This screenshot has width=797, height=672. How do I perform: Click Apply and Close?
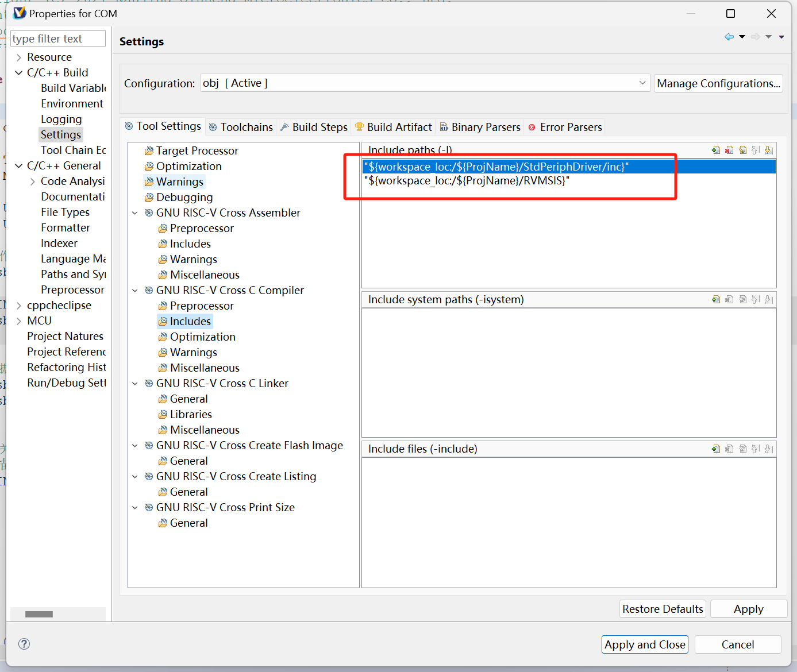click(x=645, y=644)
